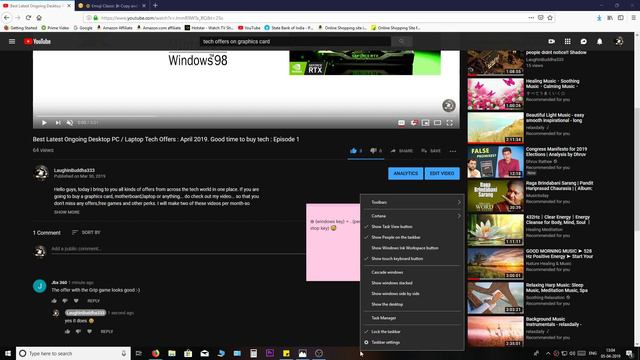The width and height of the screenshot is (640, 360).
Task: Play the video
Action: point(44,122)
